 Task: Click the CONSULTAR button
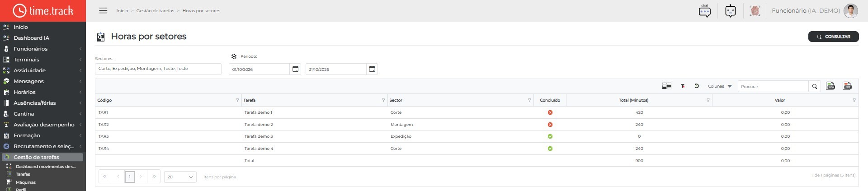tap(833, 37)
